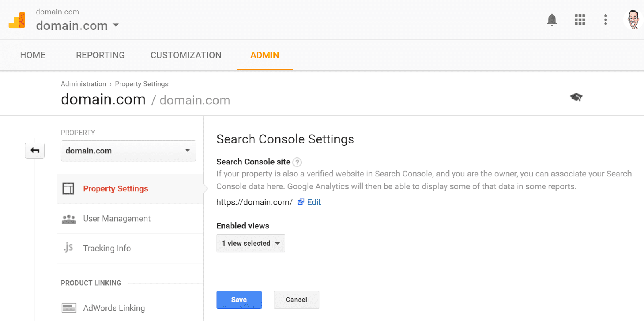Image resolution: width=644 pixels, height=321 pixels.
Task: Open the Google apps grid
Action: click(580, 20)
